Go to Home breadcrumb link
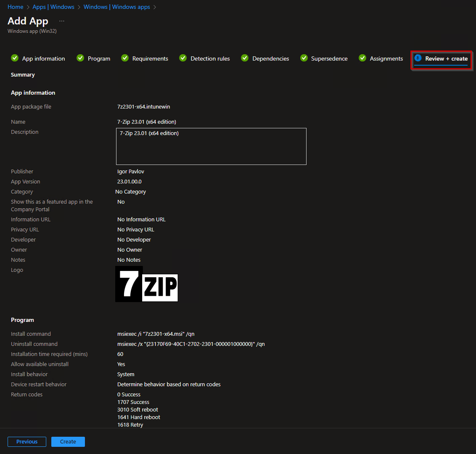The width and height of the screenshot is (476, 454). coord(16,7)
